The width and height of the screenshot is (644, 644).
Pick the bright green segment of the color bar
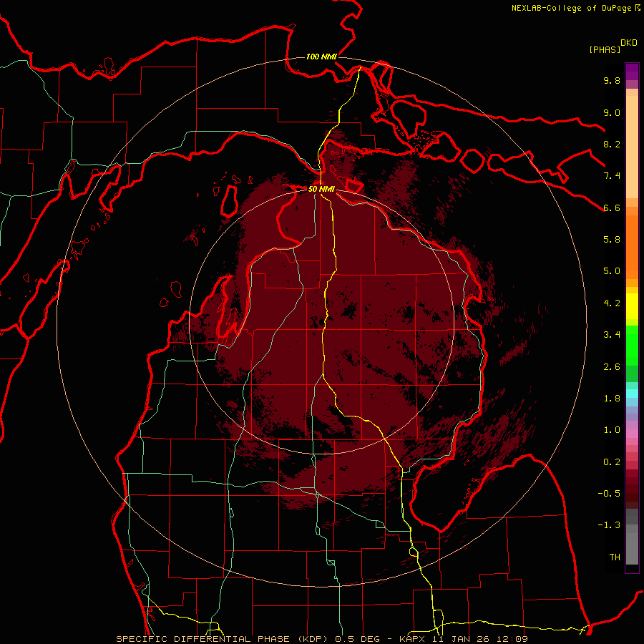tap(632, 345)
